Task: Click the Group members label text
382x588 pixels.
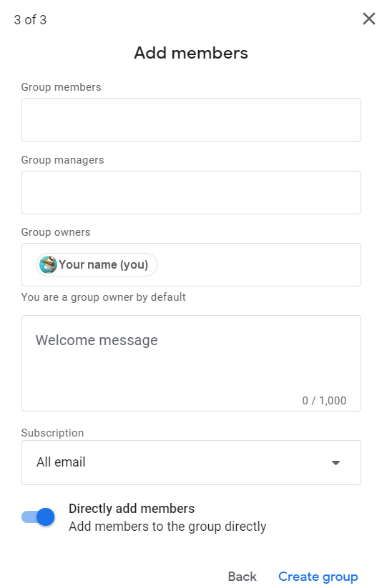Action: (x=62, y=87)
